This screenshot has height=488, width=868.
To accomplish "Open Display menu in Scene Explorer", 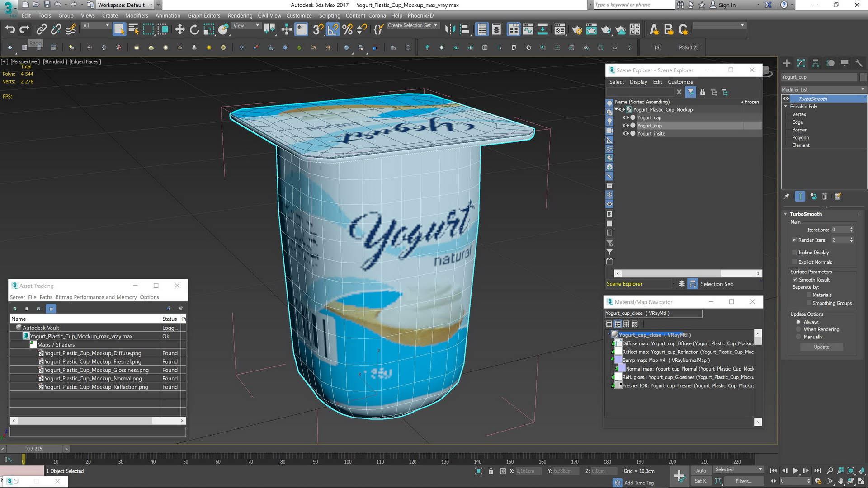I will 638,82.
